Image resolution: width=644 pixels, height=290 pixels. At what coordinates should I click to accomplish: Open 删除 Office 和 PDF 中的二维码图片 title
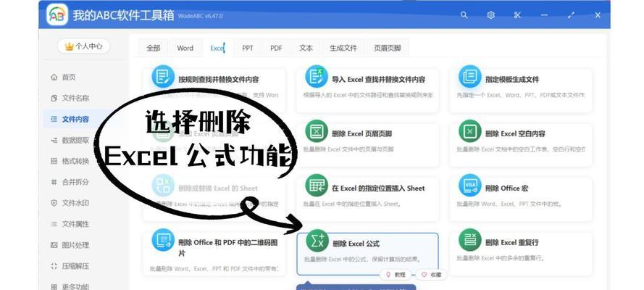[x=228, y=248]
